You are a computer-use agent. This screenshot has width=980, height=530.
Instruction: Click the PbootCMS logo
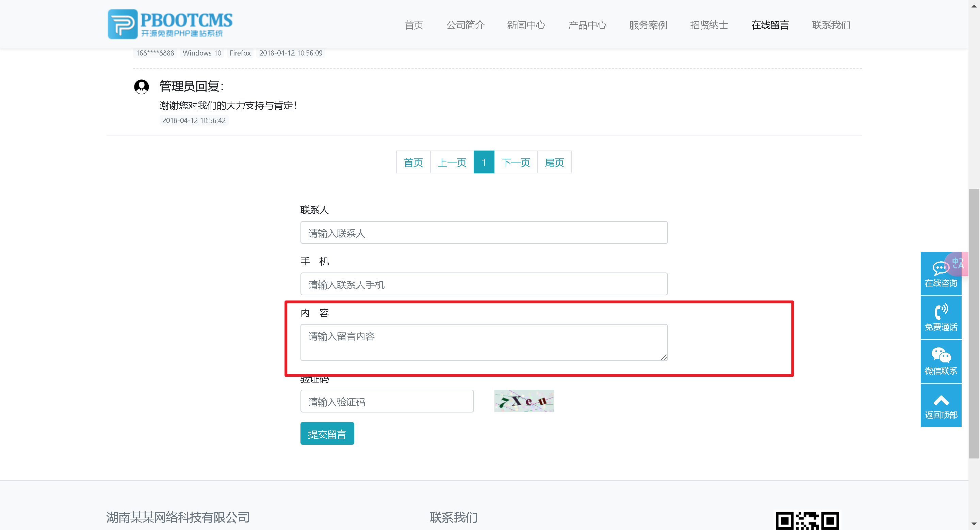[170, 24]
